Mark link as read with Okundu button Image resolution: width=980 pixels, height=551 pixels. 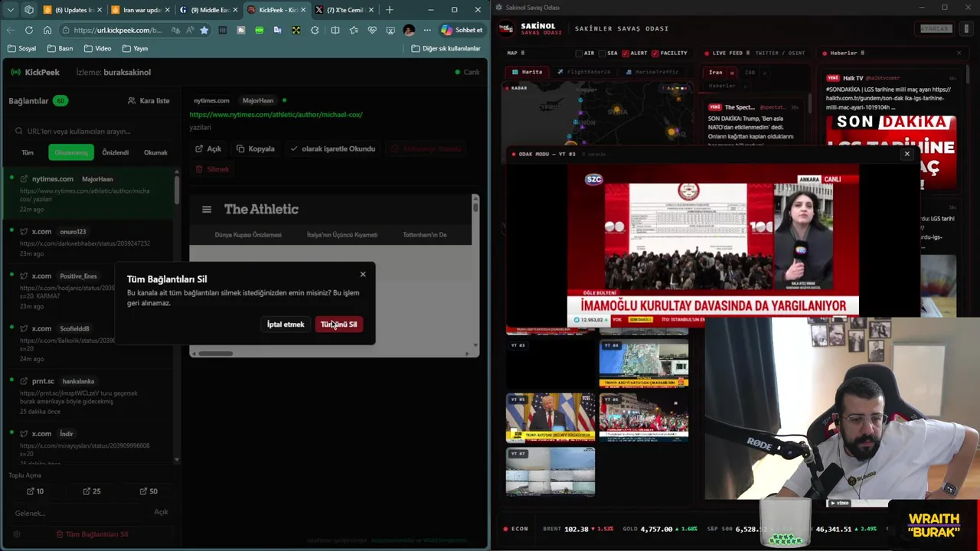pyautogui.click(x=333, y=148)
